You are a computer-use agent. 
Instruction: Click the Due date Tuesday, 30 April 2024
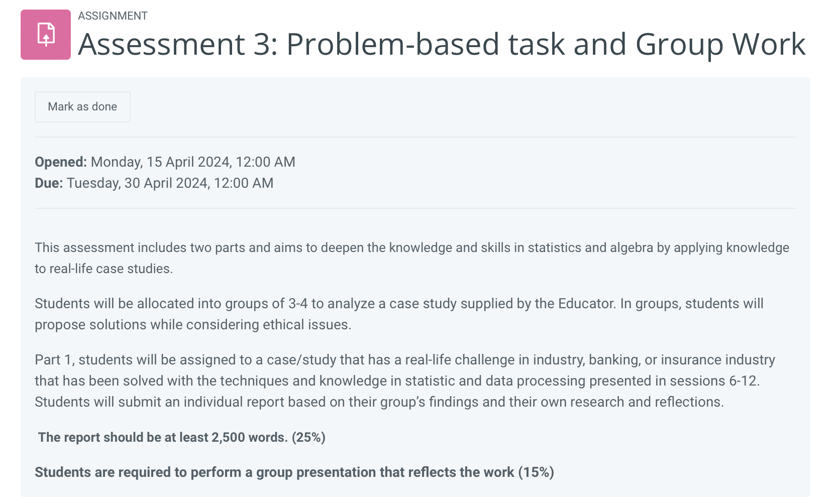[154, 183]
